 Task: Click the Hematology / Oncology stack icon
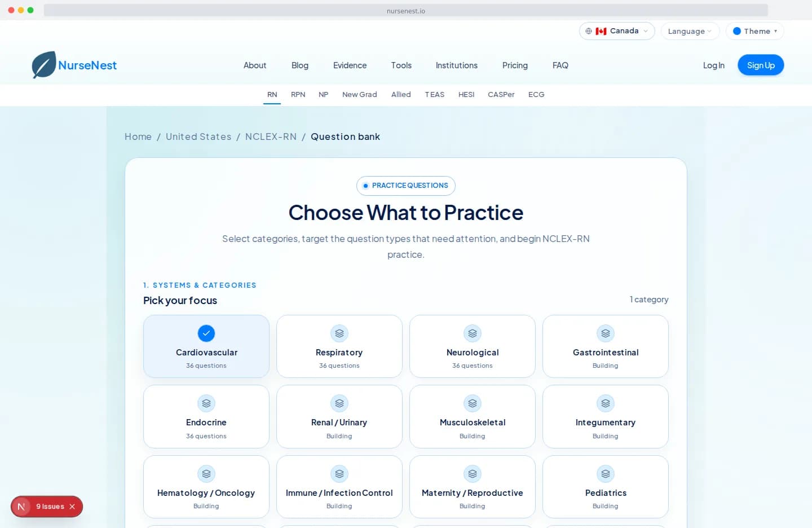pos(206,474)
